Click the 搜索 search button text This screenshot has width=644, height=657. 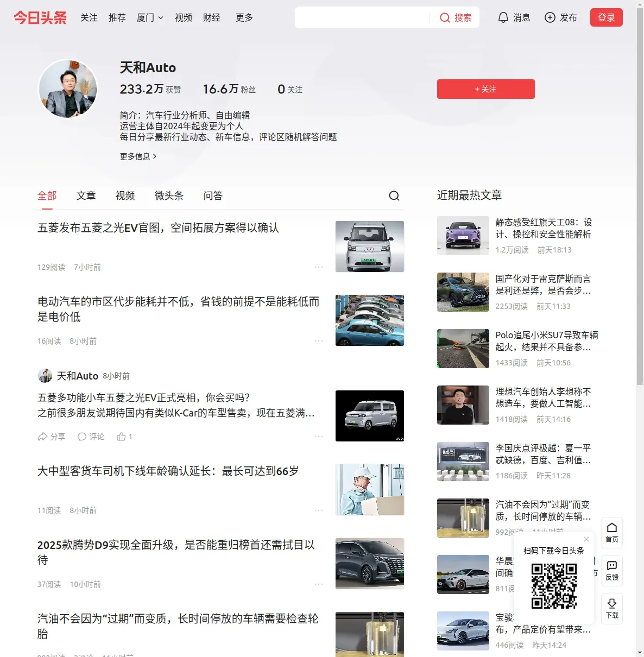tap(463, 17)
